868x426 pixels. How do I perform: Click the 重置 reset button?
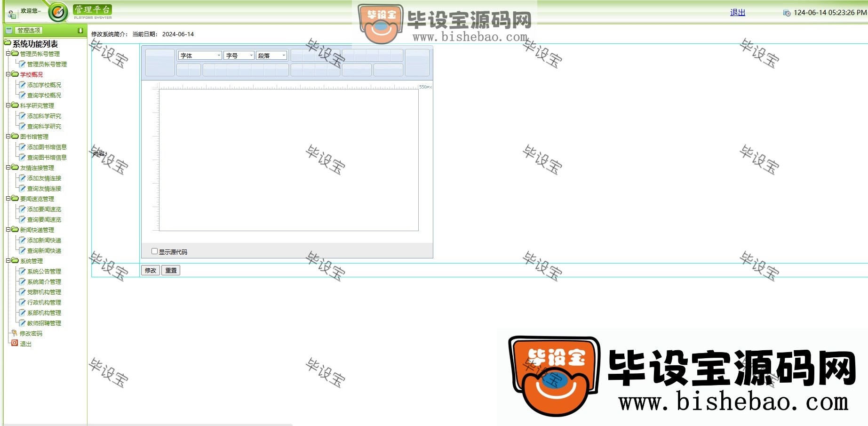[x=171, y=270]
